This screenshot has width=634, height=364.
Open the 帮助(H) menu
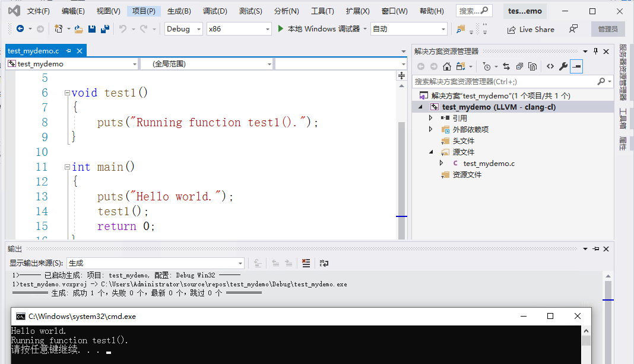(x=432, y=11)
